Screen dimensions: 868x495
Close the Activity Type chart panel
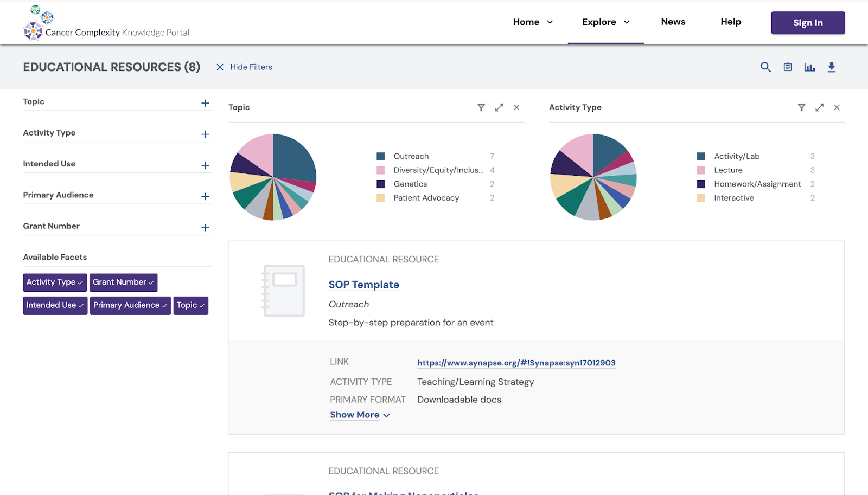pos(837,107)
